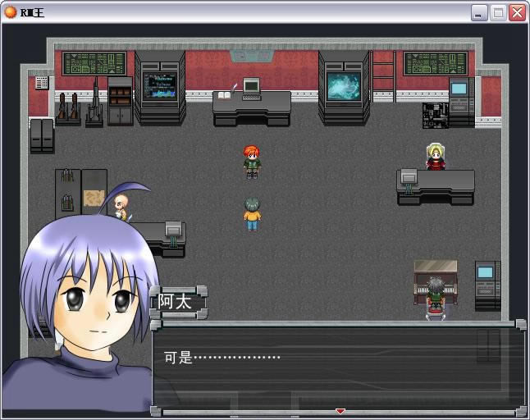Select the green-haired character in the yellow shirt
Viewport: 530px width, 420px height.
tap(252, 214)
